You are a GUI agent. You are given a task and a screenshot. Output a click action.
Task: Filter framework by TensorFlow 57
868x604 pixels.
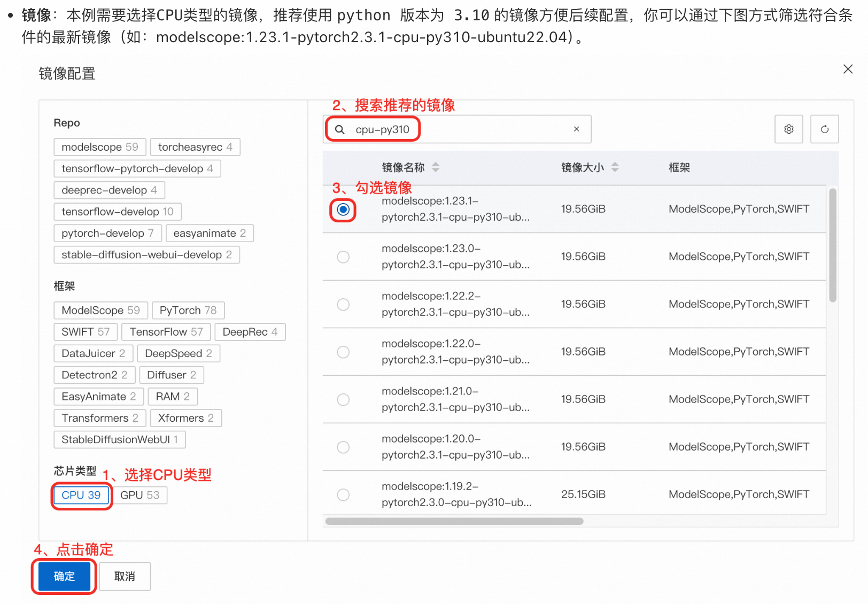[166, 332]
